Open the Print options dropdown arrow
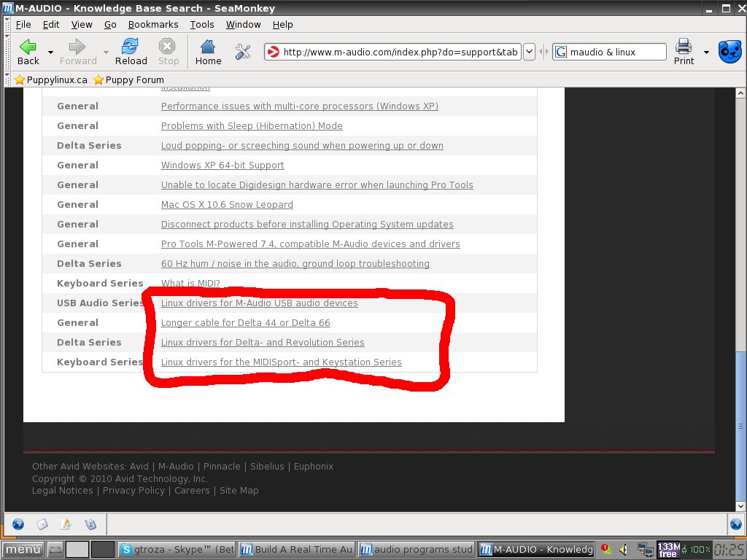Viewport: 747px width, 560px height. tap(706, 52)
